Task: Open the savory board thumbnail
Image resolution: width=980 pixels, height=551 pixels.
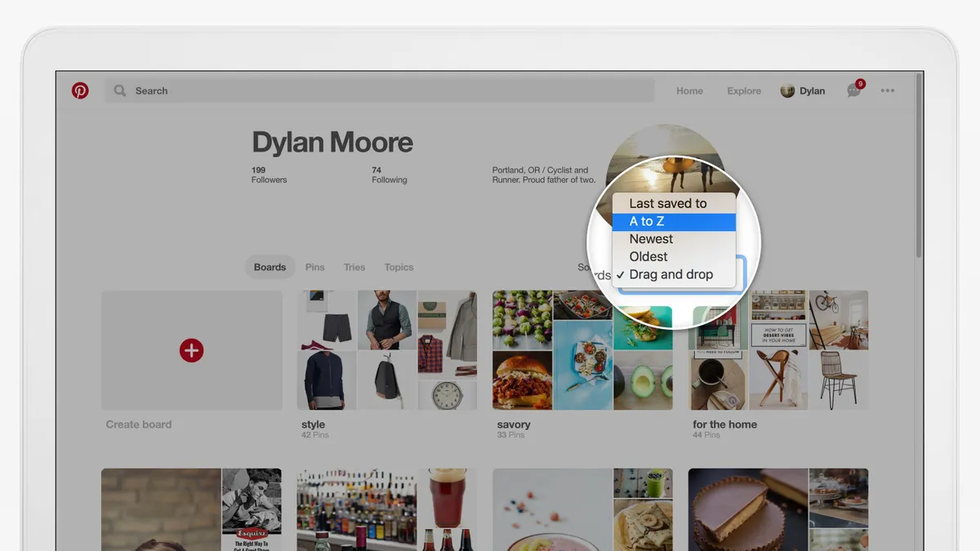Action: point(582,350)
